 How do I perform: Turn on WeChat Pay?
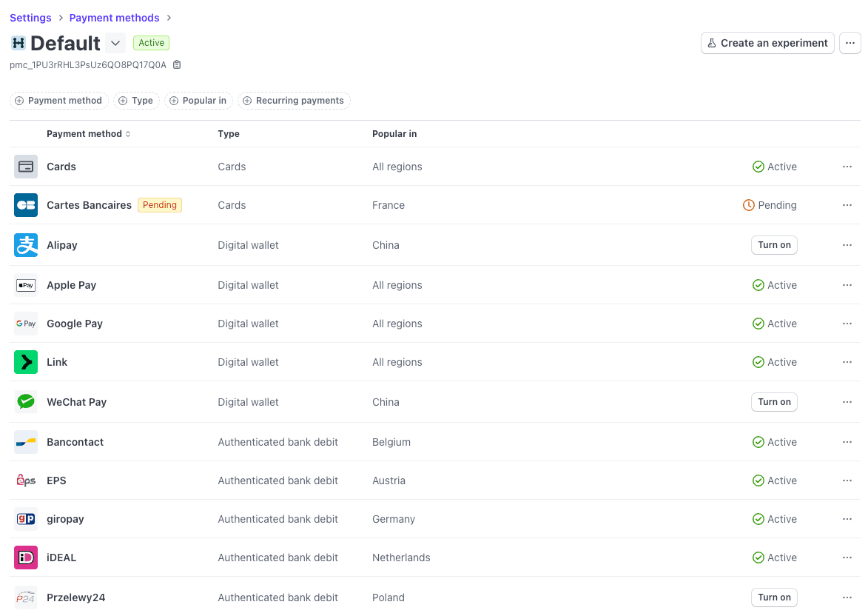coord(774,402)
